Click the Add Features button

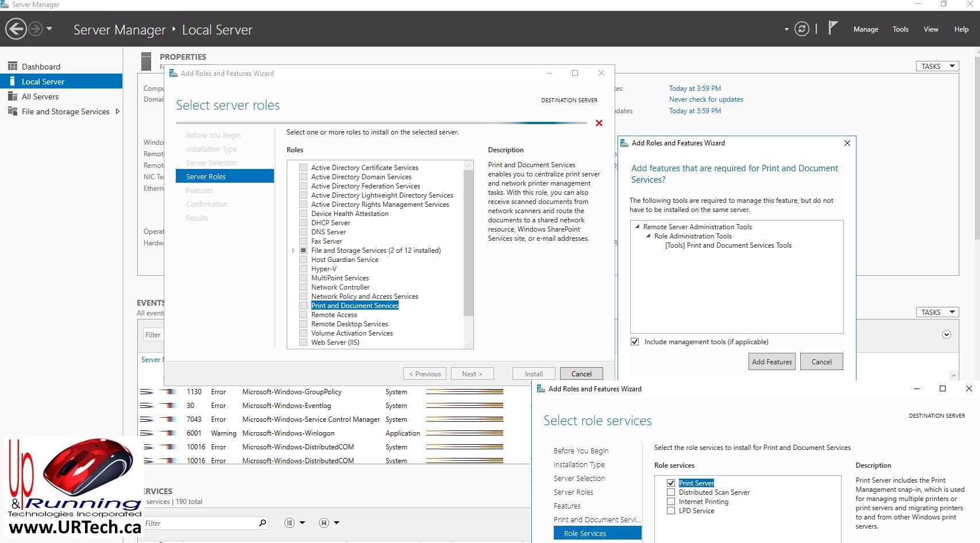tap(771, 362)
